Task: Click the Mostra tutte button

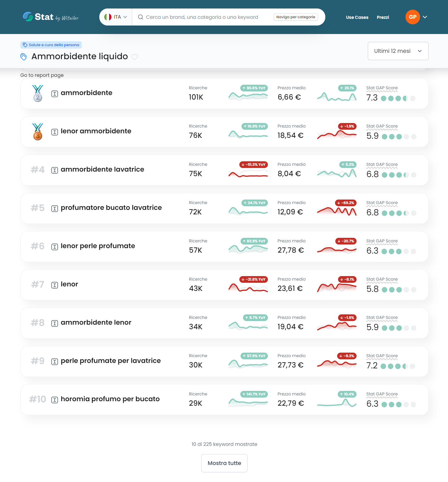Action: point(224,463)
